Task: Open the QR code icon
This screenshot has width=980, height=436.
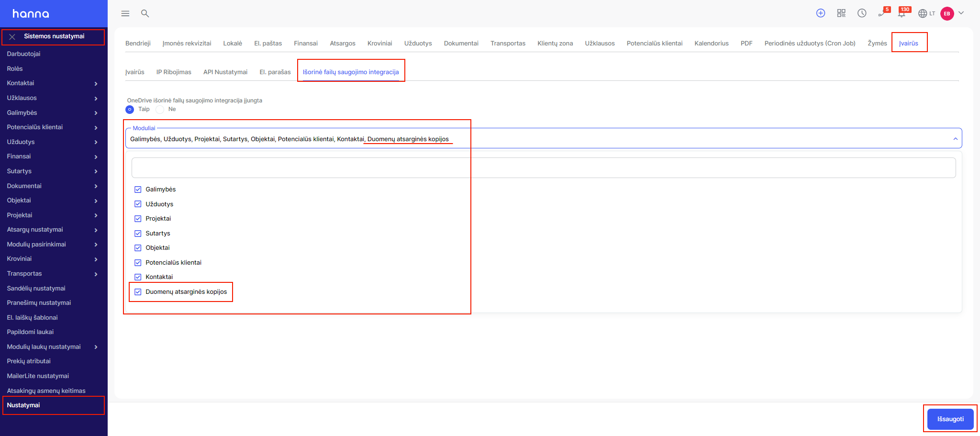Action: point(841,13)
